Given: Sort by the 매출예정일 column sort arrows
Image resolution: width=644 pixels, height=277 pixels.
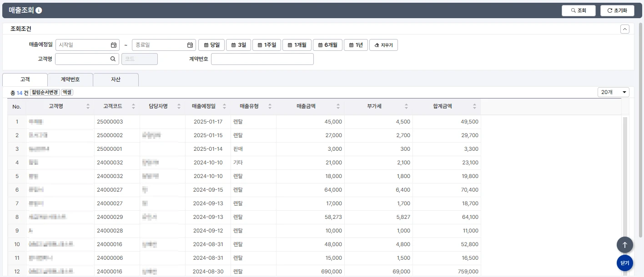Looking at the screenshot, I should click(x=225, y=107).
